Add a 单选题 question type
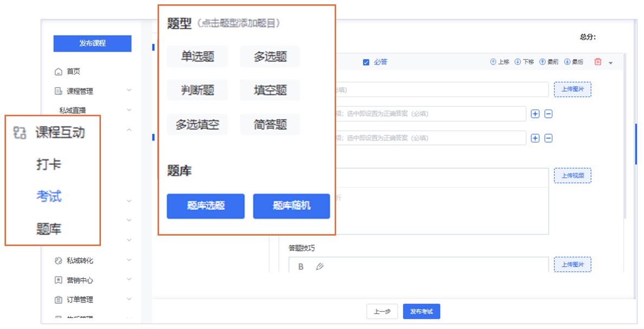Image resolution: width=644 pixels, height=329 pixels. [x=197, y=56]
